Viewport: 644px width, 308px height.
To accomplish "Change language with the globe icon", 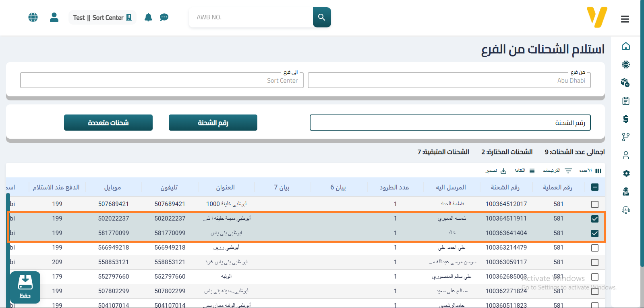I will pos(33,17).
